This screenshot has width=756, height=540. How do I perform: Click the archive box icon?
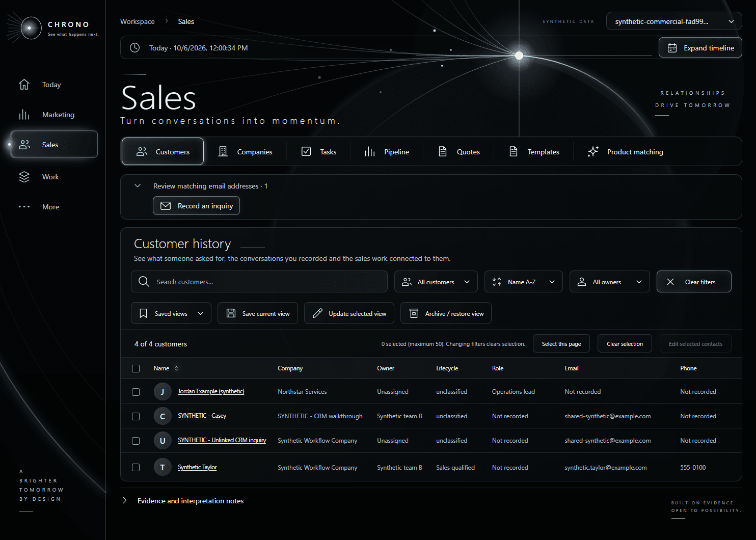coord(414,313)
